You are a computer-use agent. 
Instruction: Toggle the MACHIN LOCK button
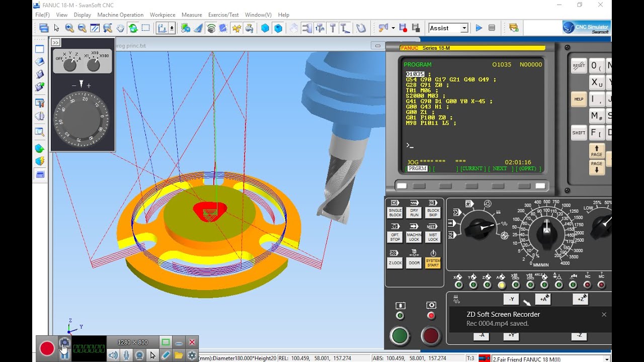point(414,237)
